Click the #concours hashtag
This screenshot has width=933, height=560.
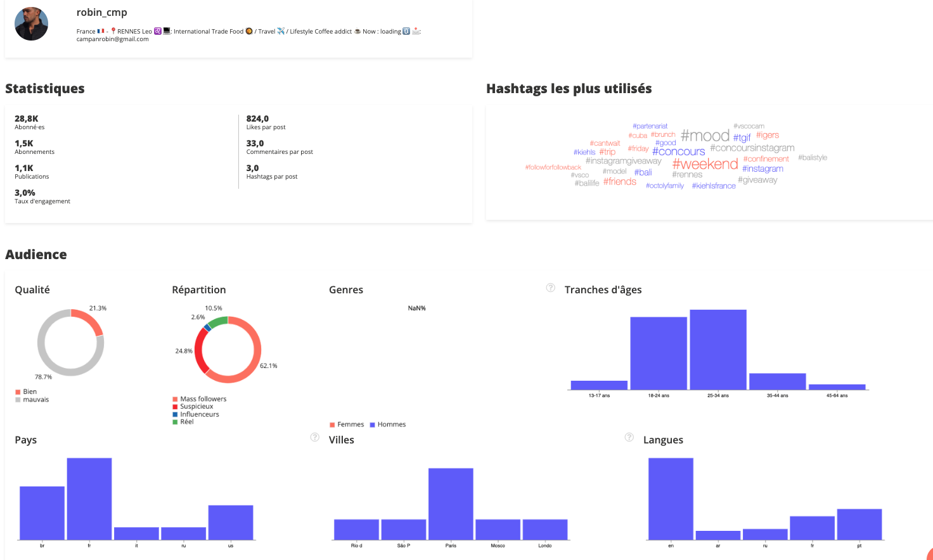(x=678, y=151)
